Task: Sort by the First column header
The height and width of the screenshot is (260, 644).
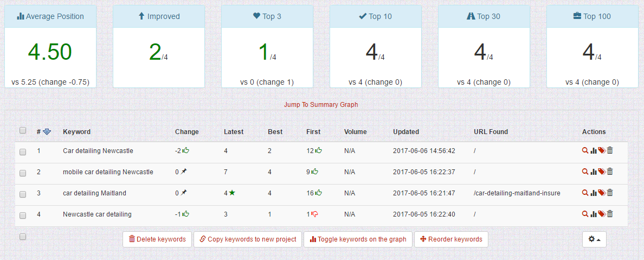Action: [313, 132]
